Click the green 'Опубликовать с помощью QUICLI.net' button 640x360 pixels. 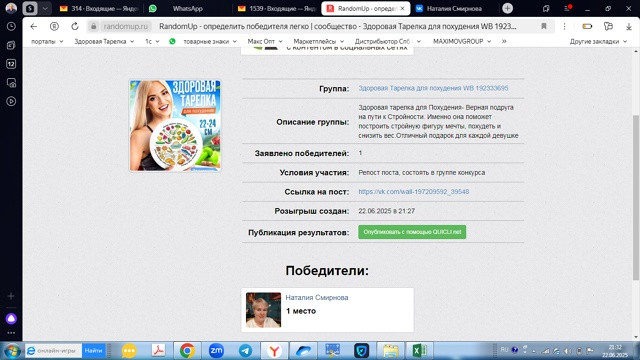[x=412, y=232]
